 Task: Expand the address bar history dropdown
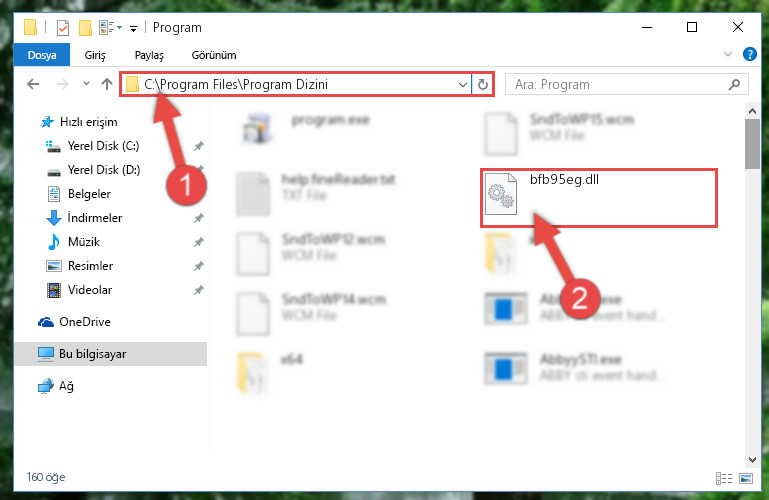coord(462,84)
